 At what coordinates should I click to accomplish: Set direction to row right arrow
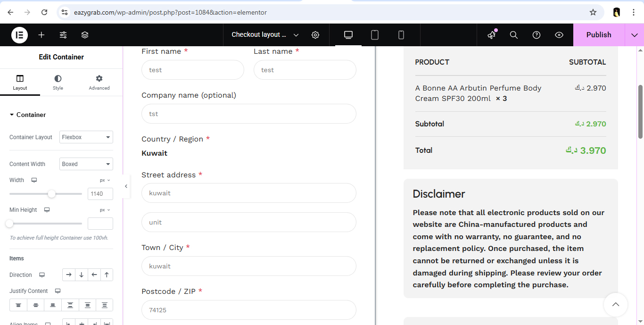click(x=69, y=275)
